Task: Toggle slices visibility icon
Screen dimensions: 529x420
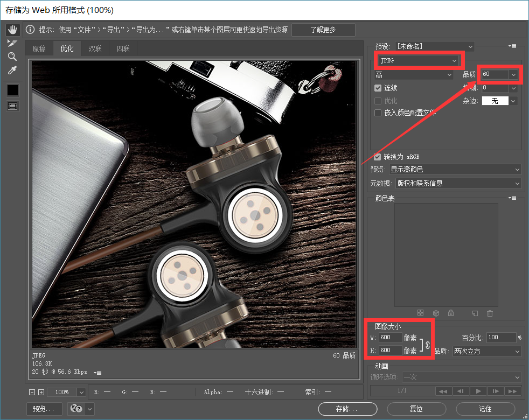Action: [x=12, y=106]
